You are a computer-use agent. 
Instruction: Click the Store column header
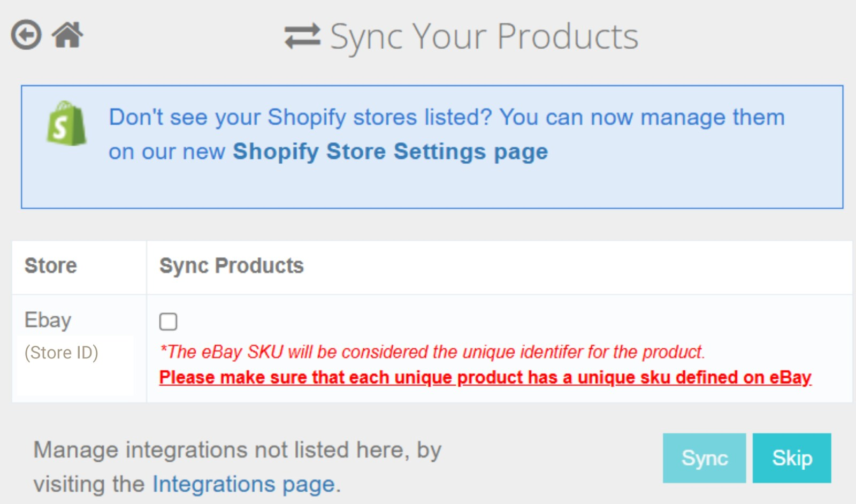(50, 266)
